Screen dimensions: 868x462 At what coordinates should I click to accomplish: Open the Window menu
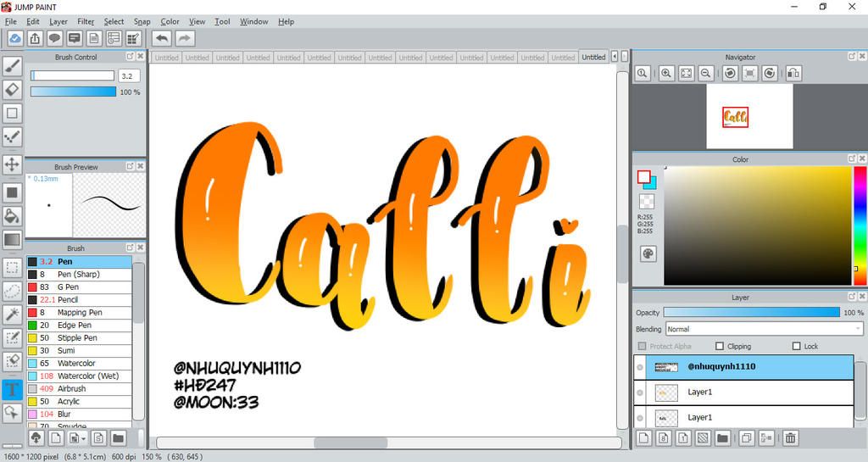(x=254, y=21)
